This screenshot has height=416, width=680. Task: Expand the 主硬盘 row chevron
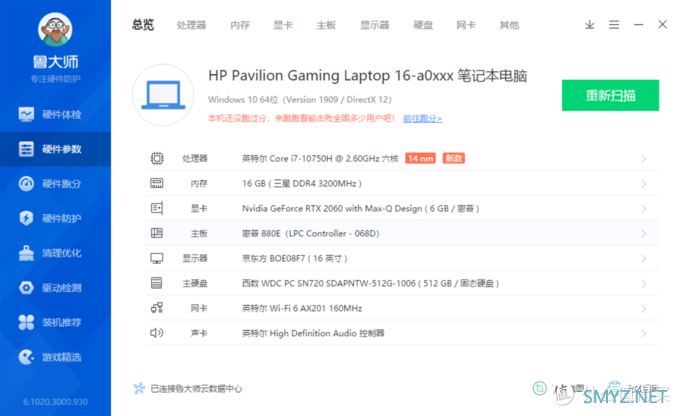[x=644, y=284]
